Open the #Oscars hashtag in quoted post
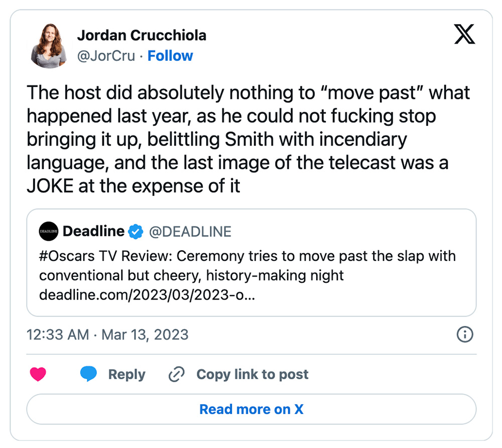The image size is (502, 448). tap(67, 256)
